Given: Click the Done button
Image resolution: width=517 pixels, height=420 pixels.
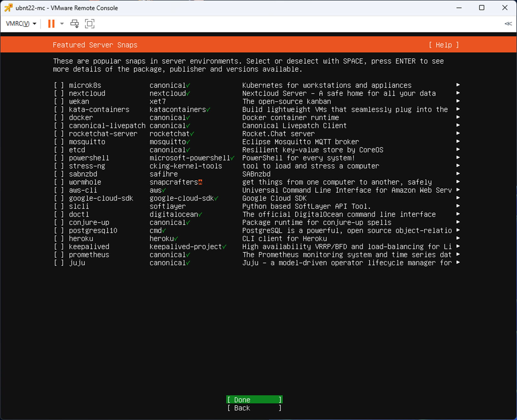Looking at the screenshot, I should click(x=254, y=400).
